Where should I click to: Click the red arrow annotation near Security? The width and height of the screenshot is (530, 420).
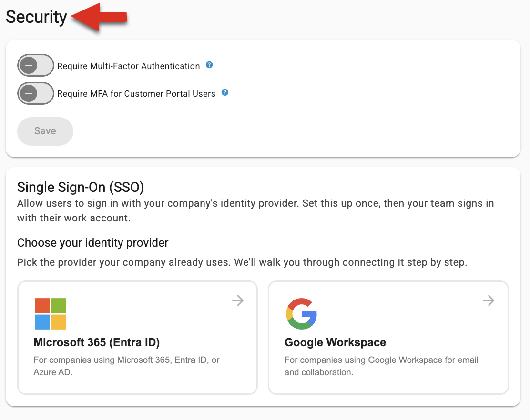point(99,17)
